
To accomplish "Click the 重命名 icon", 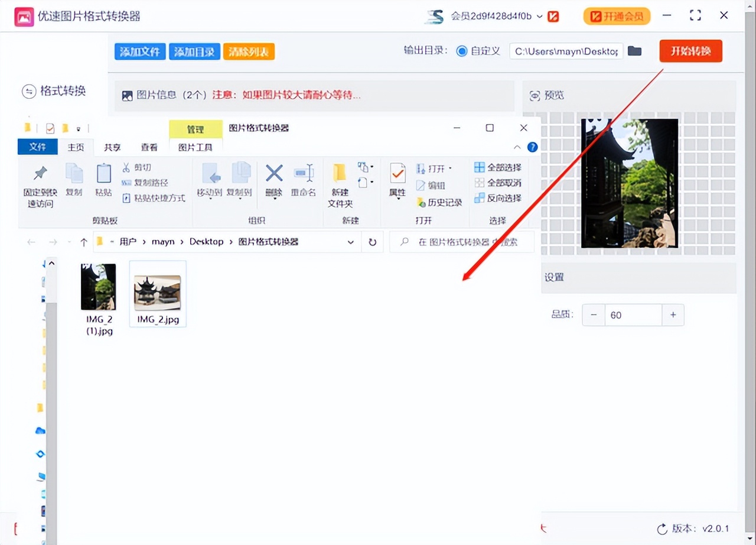I will (x=304, y=173).
